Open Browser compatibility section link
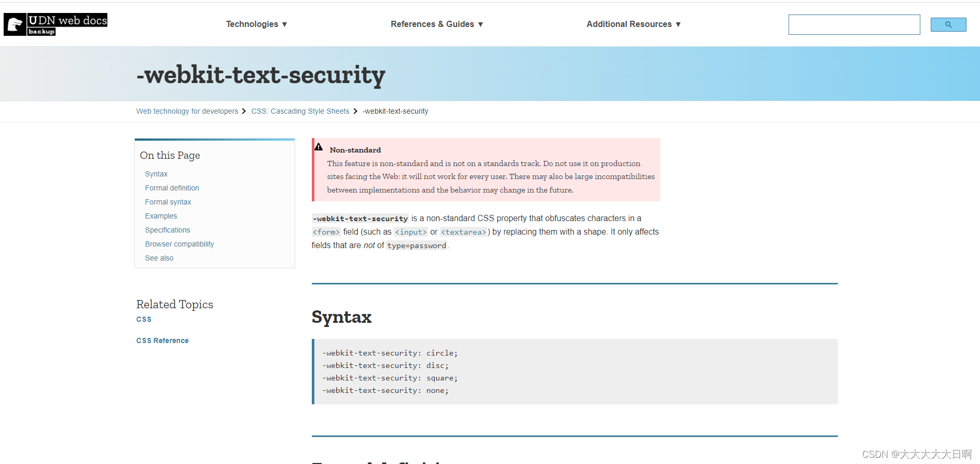980x464 pixels. pyautogui.click(x=180, y=244)
